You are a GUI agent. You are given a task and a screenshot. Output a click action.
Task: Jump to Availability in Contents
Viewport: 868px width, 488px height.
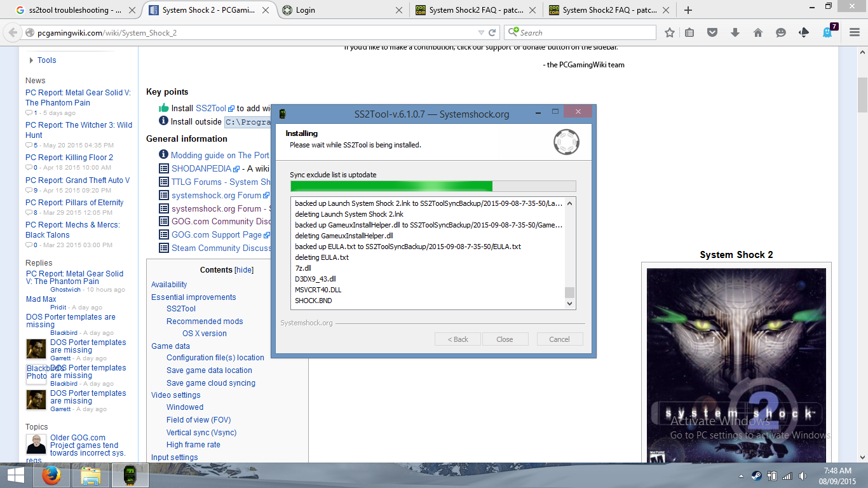[169, 285]
